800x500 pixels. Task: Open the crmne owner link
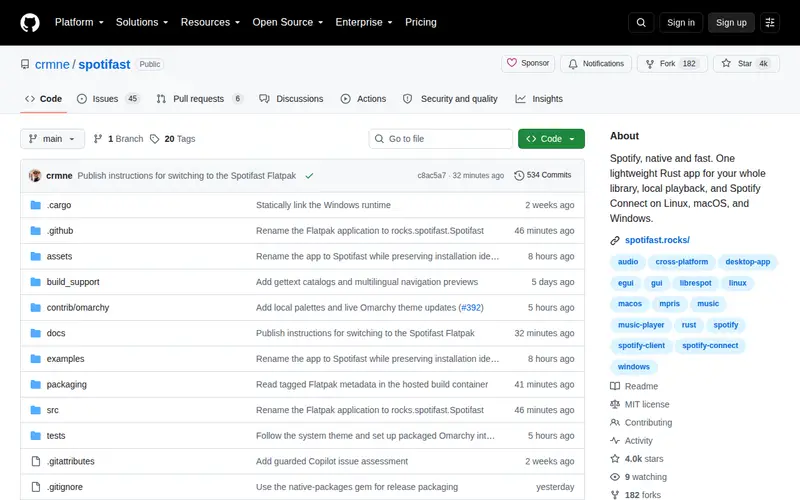coord(52,64)
